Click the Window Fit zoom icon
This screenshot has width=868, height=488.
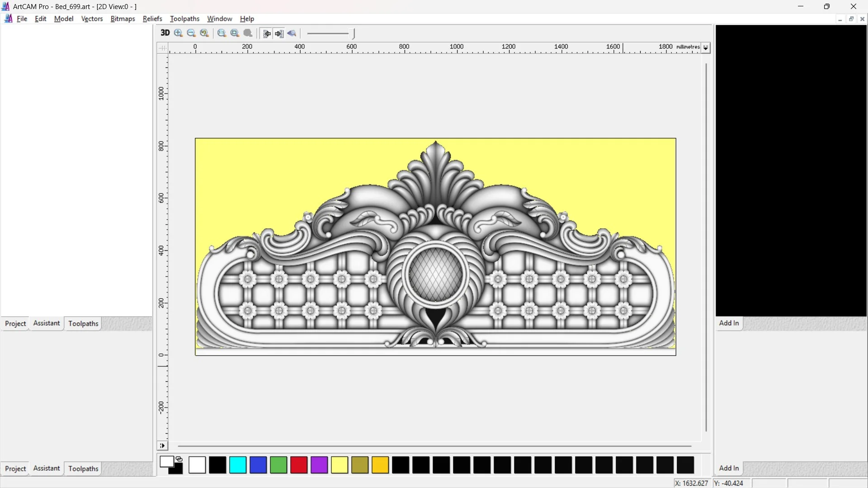[235, 33]
